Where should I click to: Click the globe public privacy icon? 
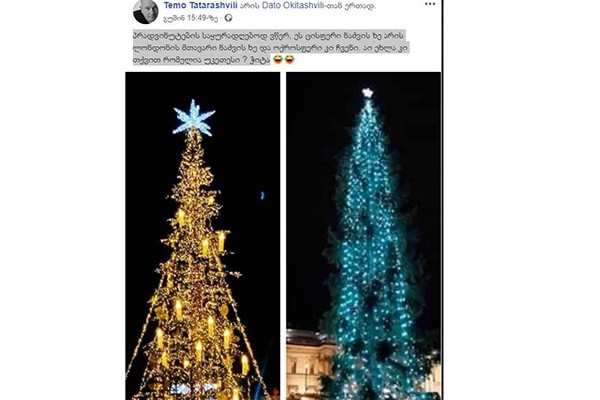(228, 18)
